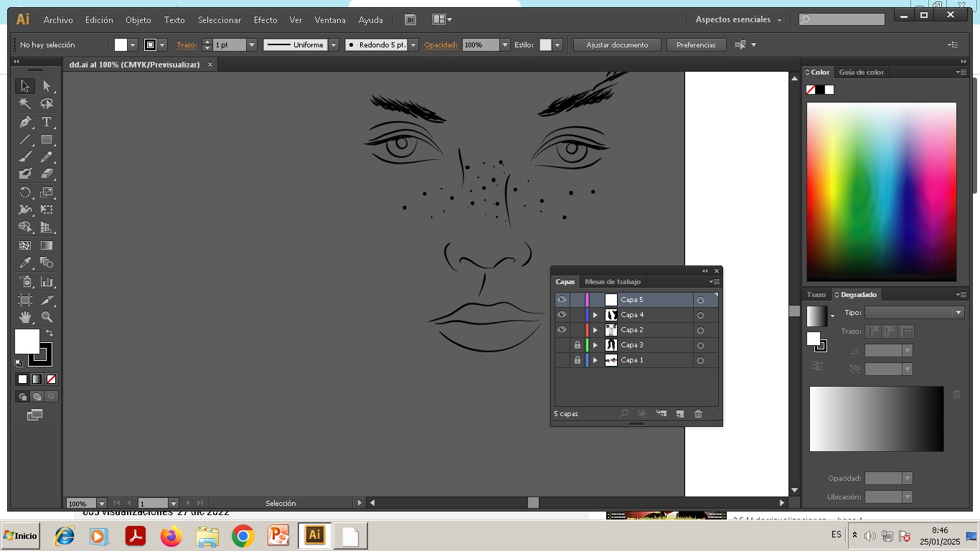Select the Paintbrush tool
Viewport: 980px width, 551px height.
coord(25,156)
